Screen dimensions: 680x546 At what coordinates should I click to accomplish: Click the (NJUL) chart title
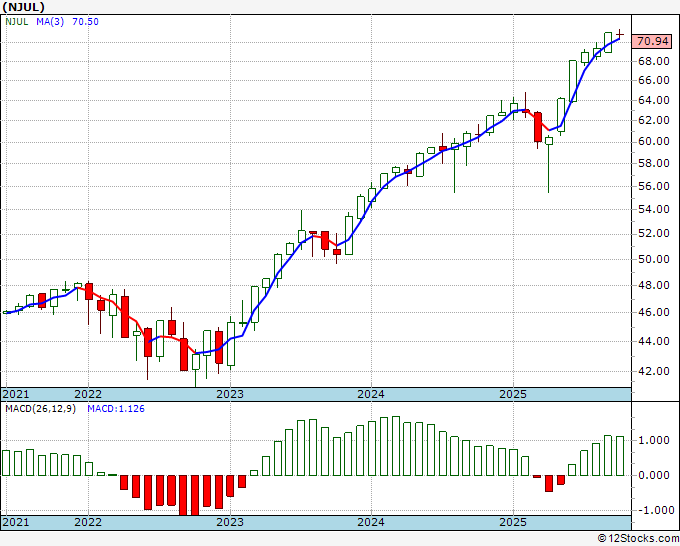pyautogui.click(x=23, y=7)
